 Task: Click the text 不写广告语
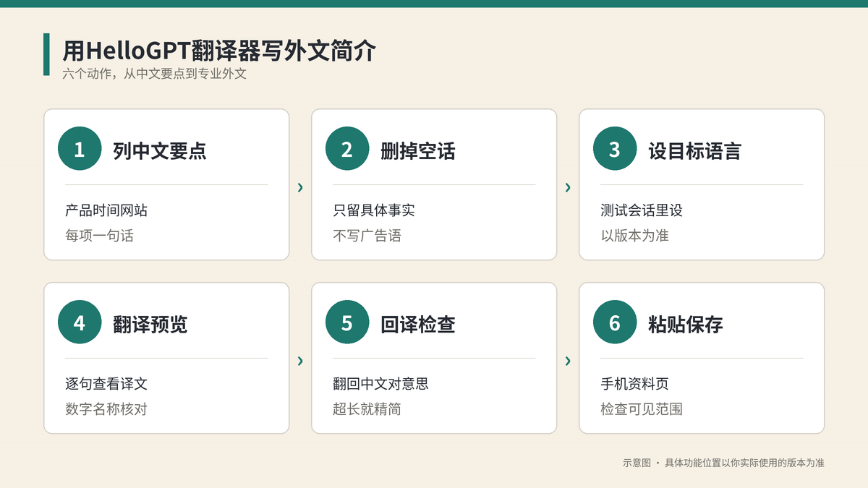pyautogui.click(x=367, y=236)
